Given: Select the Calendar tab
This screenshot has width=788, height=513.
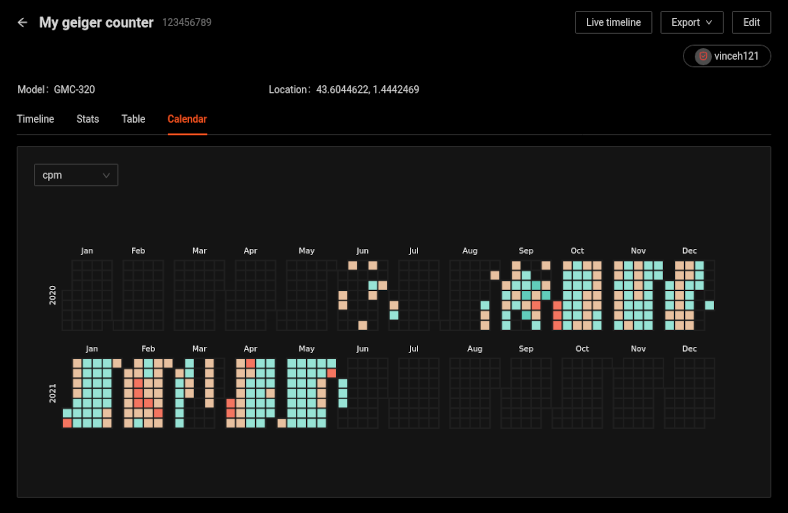Looking at the screenshot, I should (x=187, y=119).
